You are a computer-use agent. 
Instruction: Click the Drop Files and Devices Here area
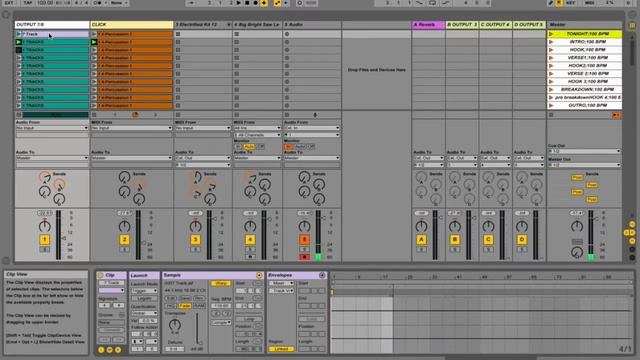tap(376, 70)
